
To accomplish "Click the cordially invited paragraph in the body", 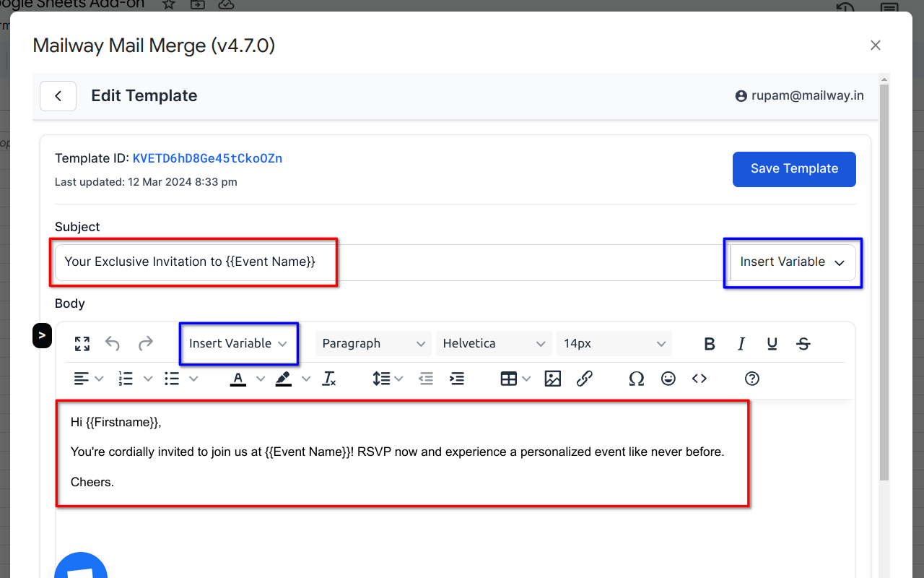I will click(397, 452).
